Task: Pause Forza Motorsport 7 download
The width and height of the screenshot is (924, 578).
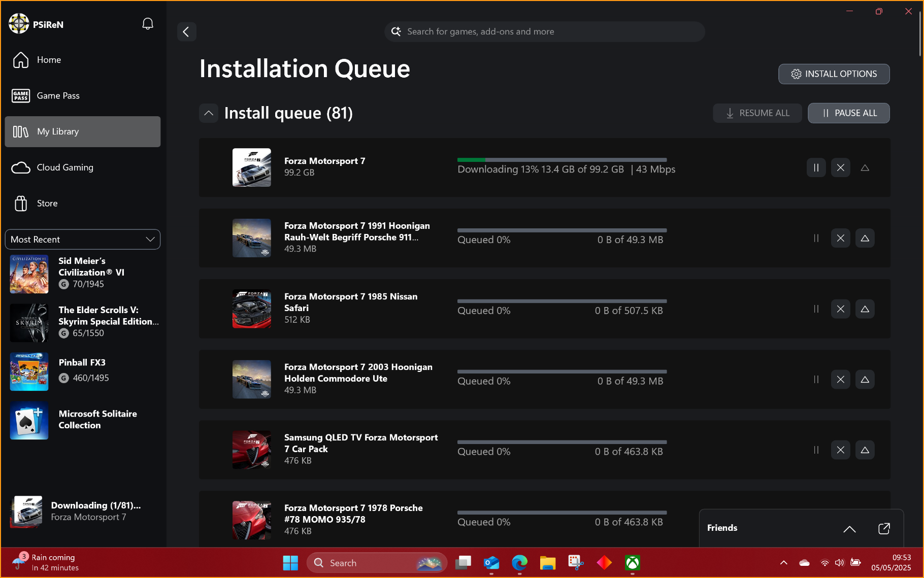Action: pos(816,167)
